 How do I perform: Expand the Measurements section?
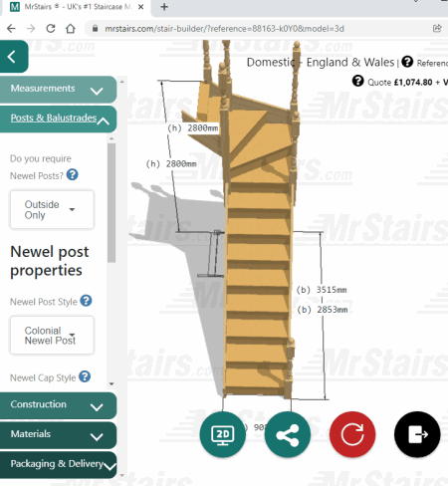[x=58, y=89]
